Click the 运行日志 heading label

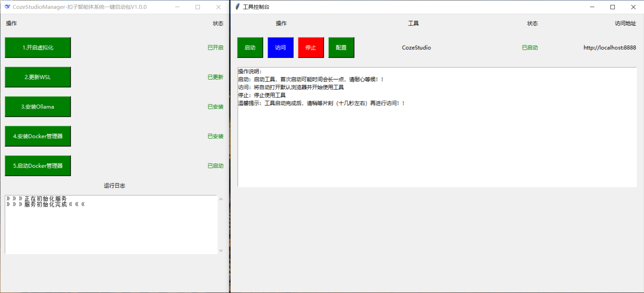(115, 186)
